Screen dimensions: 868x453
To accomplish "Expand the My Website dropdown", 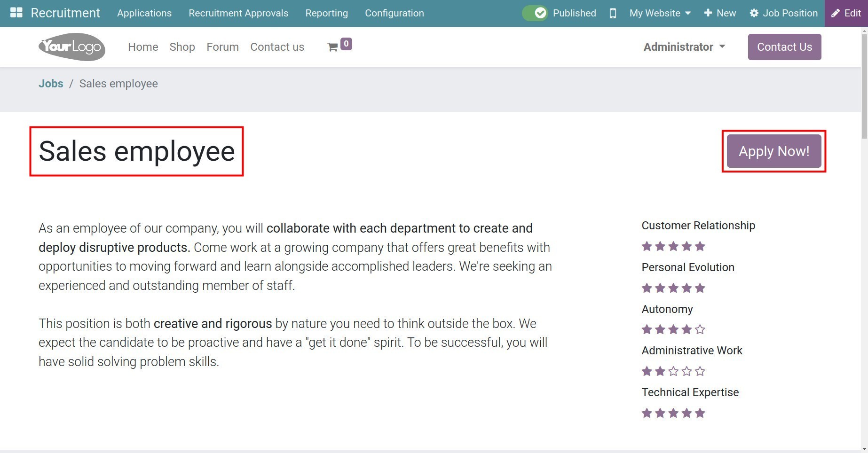I will [660, 13].
